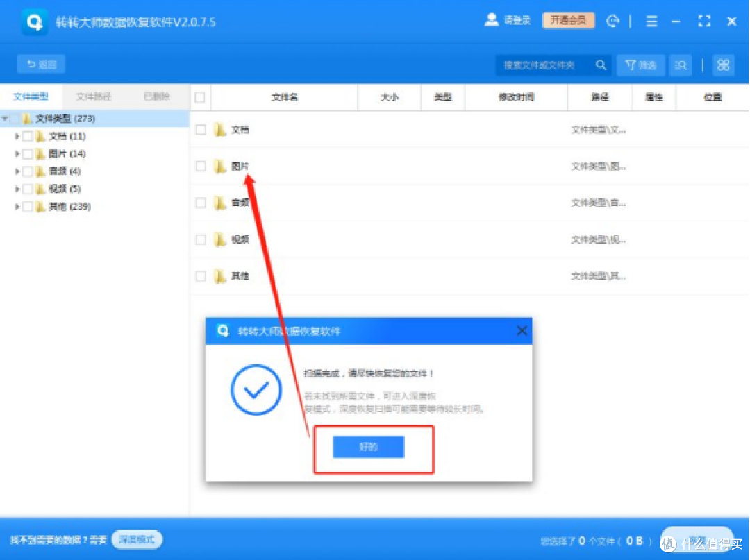Sort by the 类型 column header
This screenshot has height=560, width=750.
coord(443,97)
